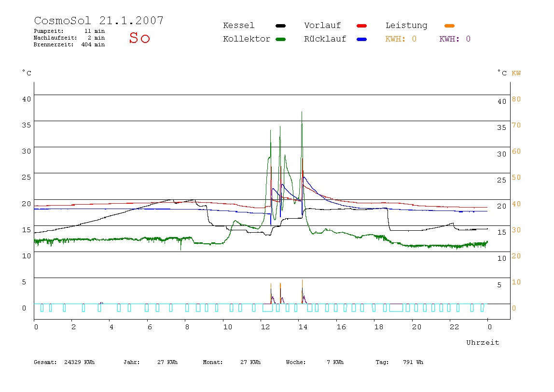The height and width of the screenshot is (392, 554).
Task: Click the left axis 40 °C label
Action: pos(27,99)
